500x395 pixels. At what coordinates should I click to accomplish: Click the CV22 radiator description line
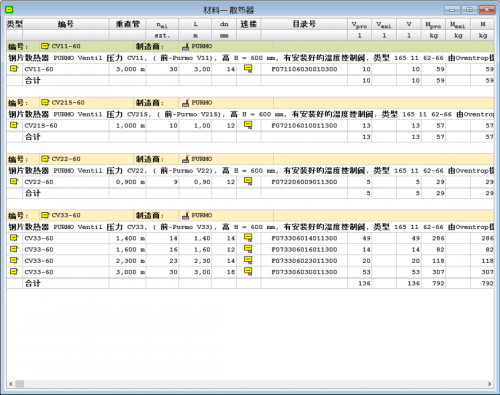pos(250,171)
